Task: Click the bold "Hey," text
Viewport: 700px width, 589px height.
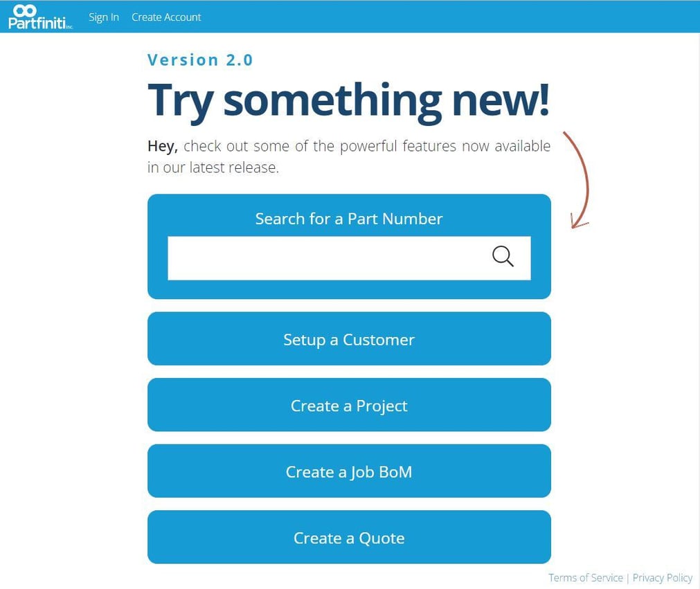Action: click(x=163, y=146)
